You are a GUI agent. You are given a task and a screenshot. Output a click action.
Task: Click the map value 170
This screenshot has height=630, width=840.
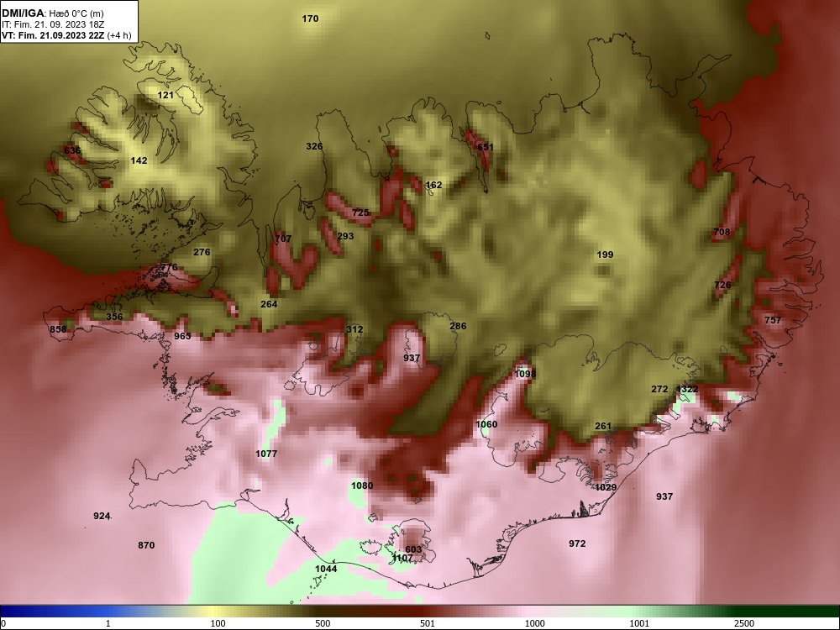pyautogui.click(x=310, y=18)
